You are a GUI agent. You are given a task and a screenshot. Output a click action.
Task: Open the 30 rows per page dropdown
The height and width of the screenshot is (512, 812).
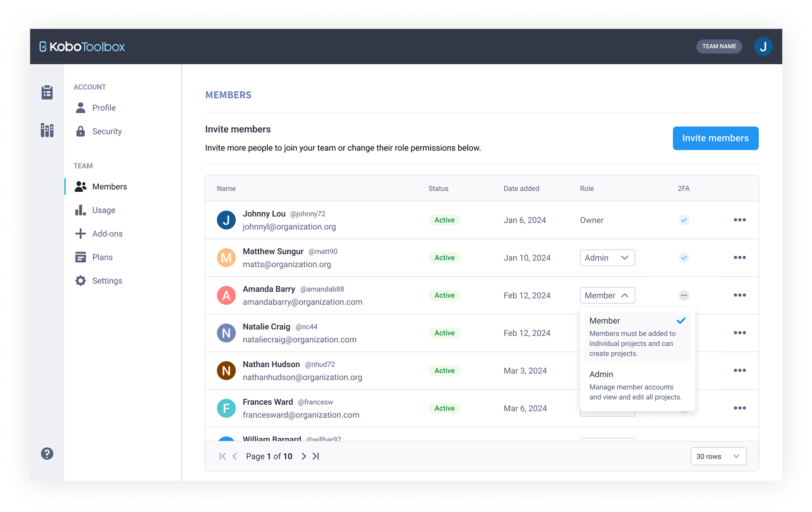[718, 456]
